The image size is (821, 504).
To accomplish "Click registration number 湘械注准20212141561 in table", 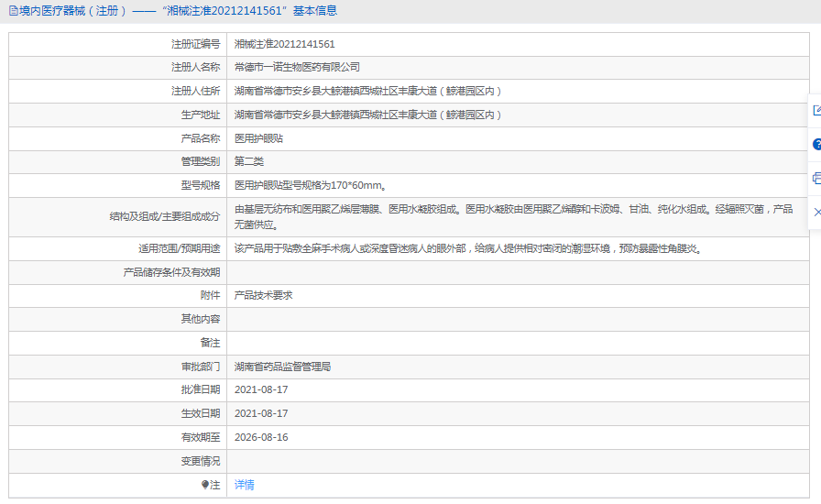I will pos(284,44).
